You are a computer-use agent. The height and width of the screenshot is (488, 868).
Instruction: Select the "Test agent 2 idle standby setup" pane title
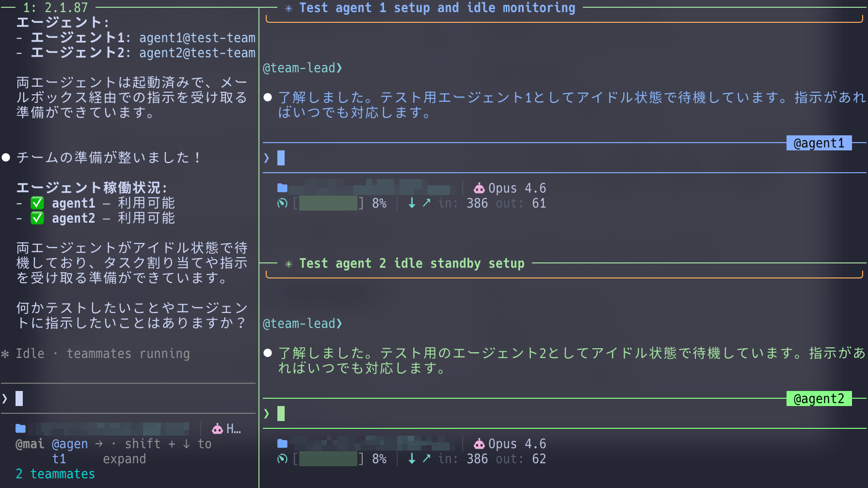click(412, 263)
